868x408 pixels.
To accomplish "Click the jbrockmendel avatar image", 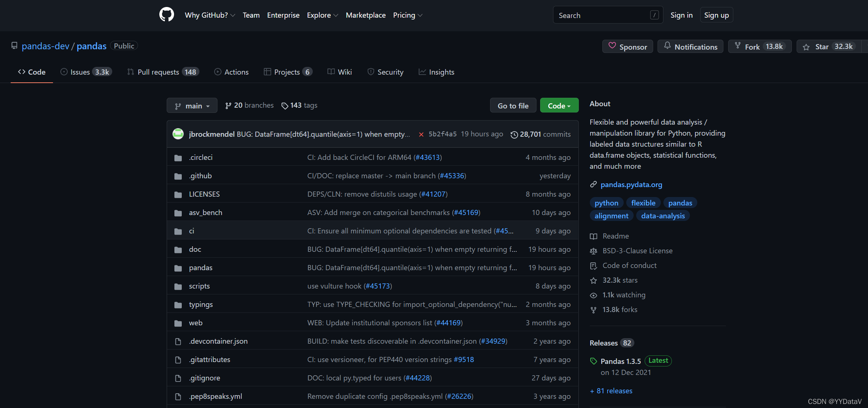I will (x=178, y=134).
